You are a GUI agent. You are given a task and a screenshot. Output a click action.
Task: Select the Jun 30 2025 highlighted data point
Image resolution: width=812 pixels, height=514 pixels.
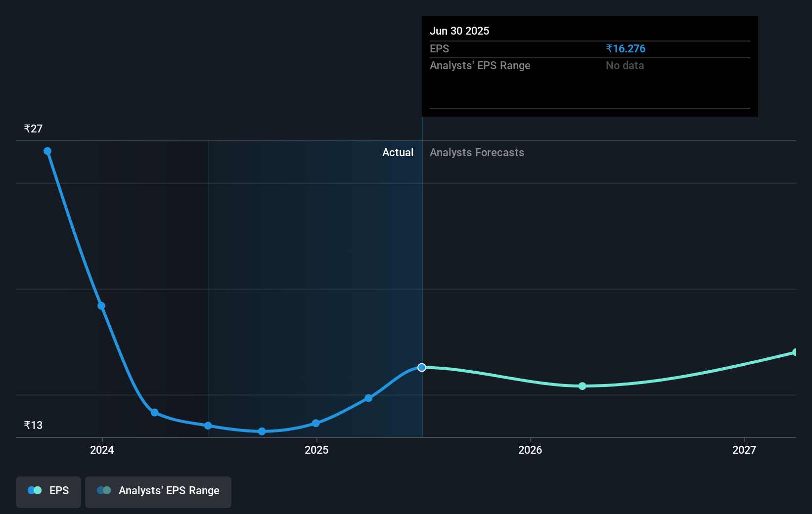coord(422,367)
